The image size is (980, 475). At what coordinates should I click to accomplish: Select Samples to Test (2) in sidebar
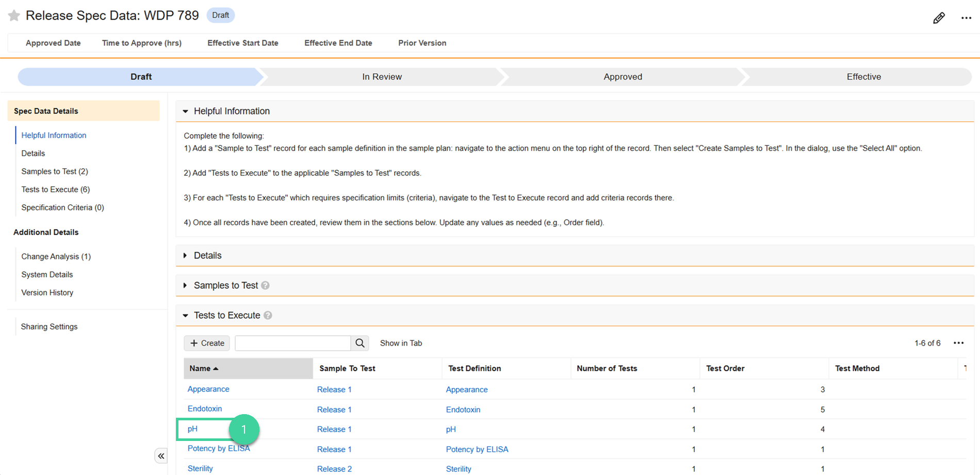[55, 171]
